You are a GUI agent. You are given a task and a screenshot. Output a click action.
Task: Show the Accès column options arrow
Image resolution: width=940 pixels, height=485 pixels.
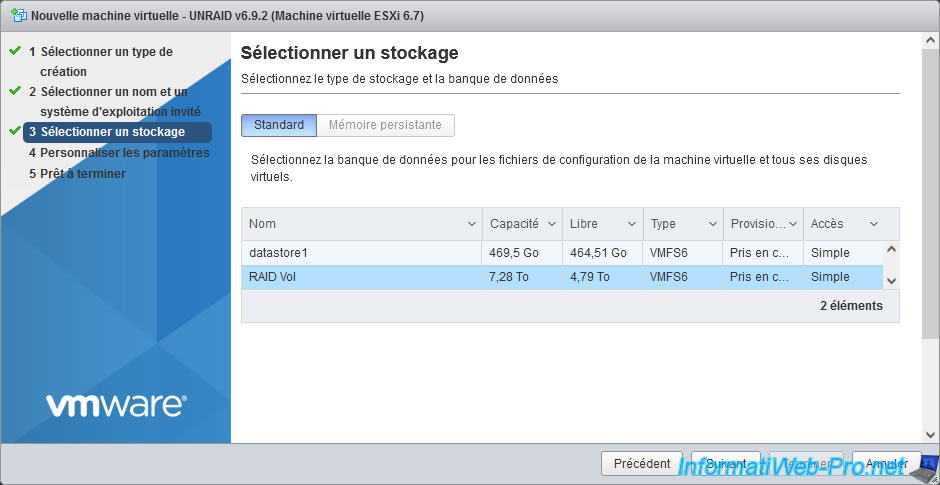pyautogui.click(x=874, y=224)
